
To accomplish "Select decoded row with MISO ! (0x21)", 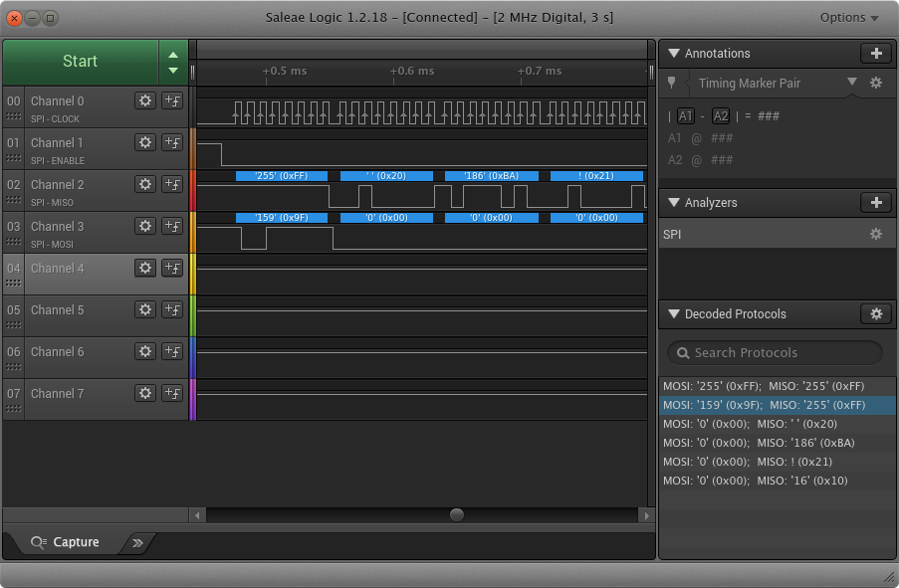I will click(x=777, y=462).
